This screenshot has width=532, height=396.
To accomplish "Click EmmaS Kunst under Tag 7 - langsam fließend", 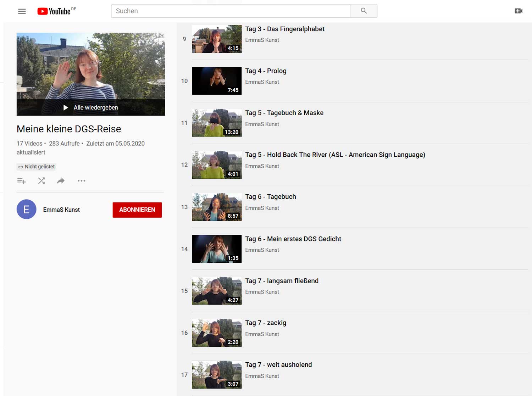I will click(x=262, y=292).
